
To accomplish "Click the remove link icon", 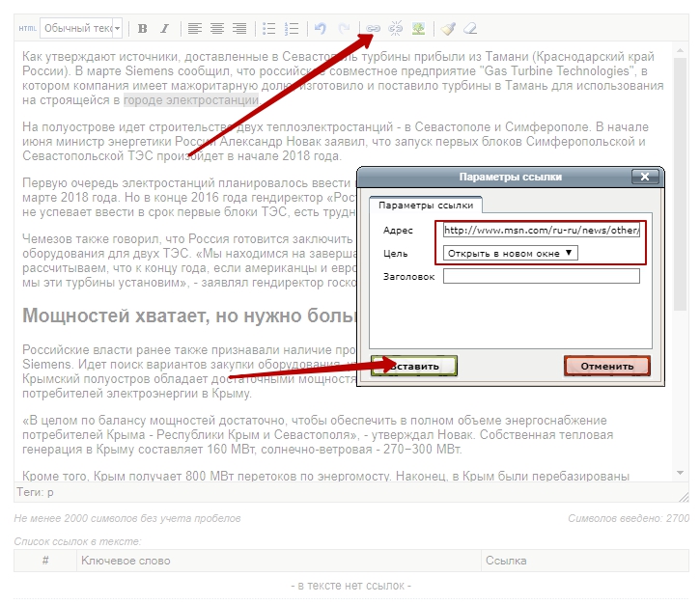I will click(x=396, y=29).
